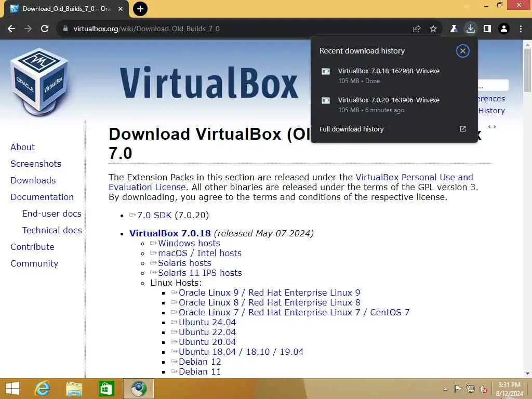This screenshot has width=532, height=399.
Task: Download Debian 11 package
Action: [200, 371]
